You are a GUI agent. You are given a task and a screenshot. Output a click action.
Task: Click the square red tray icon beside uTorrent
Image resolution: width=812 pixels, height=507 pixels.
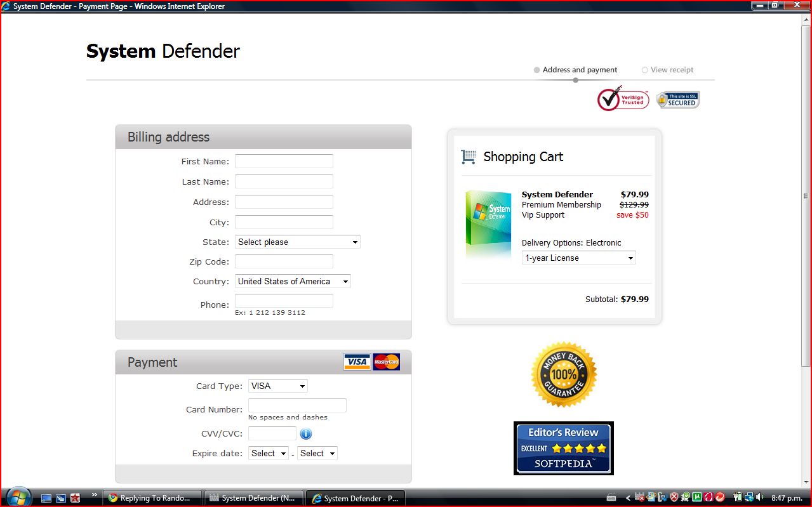click(x=708, y=498)
